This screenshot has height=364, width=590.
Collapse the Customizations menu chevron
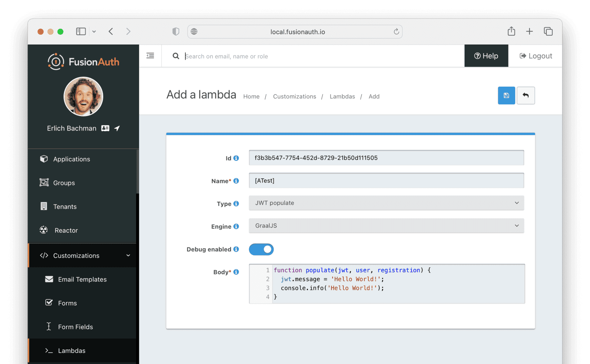[x=128, y=256]
